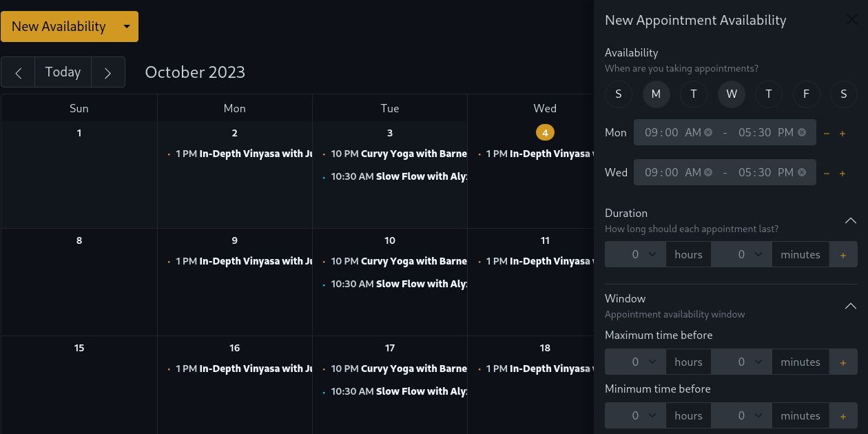Click the plus next to Minimum time before
Viewport: 868px width, 434px height.
coord(843,415)
